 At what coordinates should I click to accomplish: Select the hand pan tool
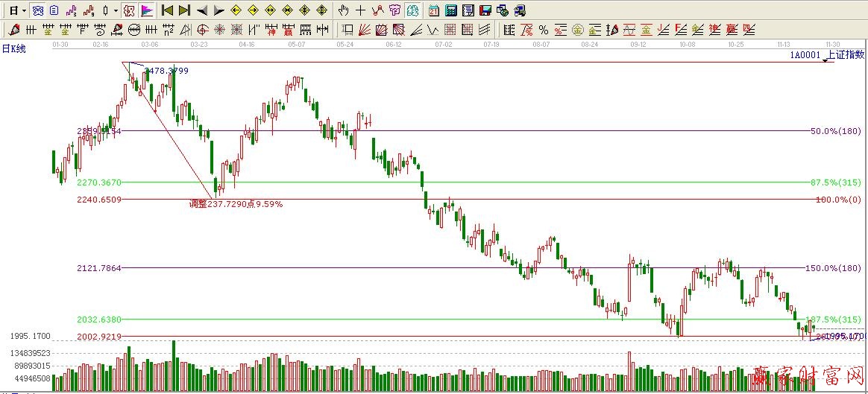pos(343,10)
